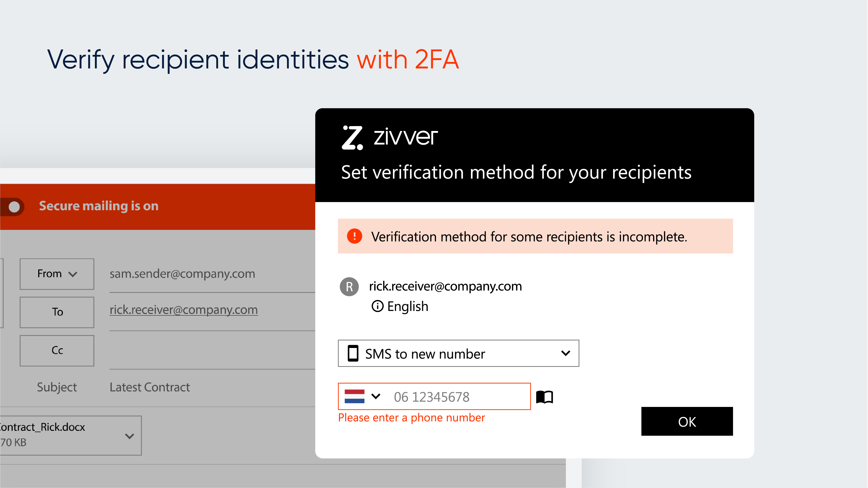Click the red error alert icon
This screenshot has height=488, width=868.
point(355,236)
